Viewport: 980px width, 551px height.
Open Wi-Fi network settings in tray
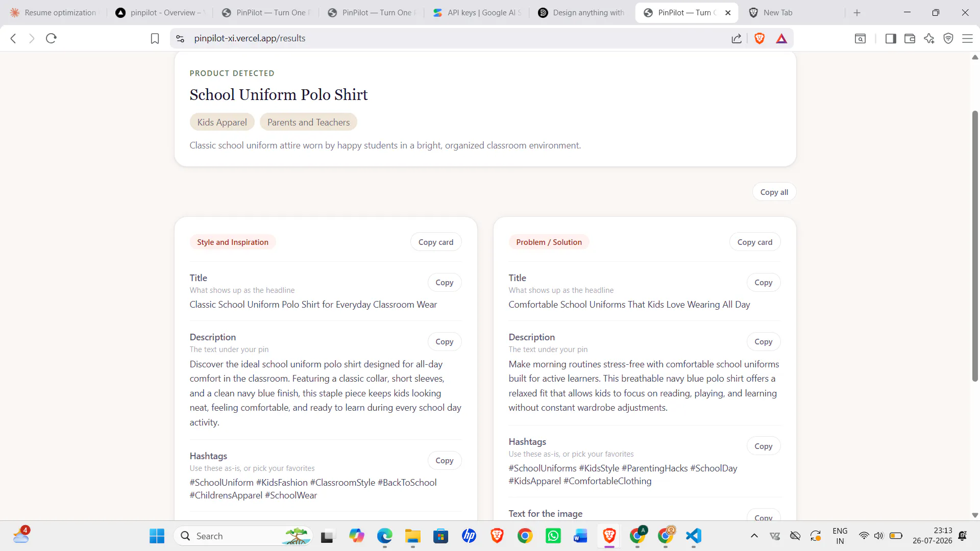click(x=864, y=536)
